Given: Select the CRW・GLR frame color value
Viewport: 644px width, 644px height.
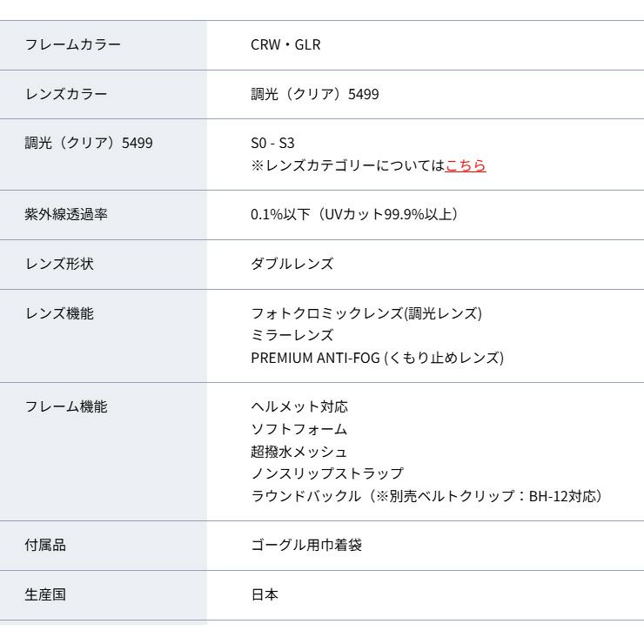Looking at the screenshot, I should tap(285, 44).
